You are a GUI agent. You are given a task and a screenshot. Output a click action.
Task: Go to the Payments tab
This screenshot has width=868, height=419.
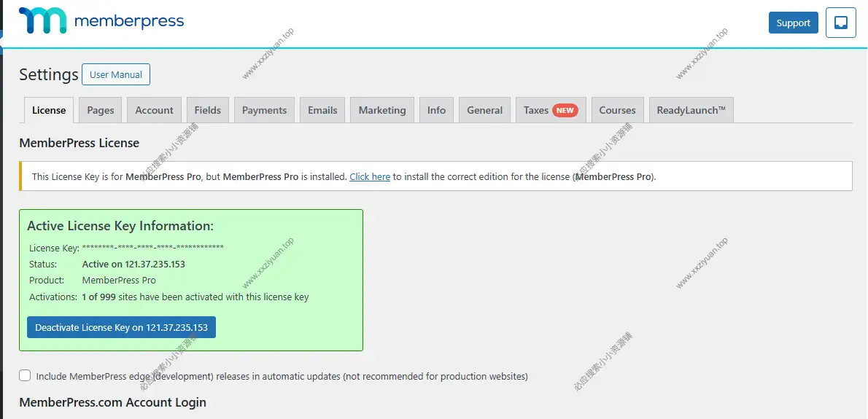click(x=264, y=110)
